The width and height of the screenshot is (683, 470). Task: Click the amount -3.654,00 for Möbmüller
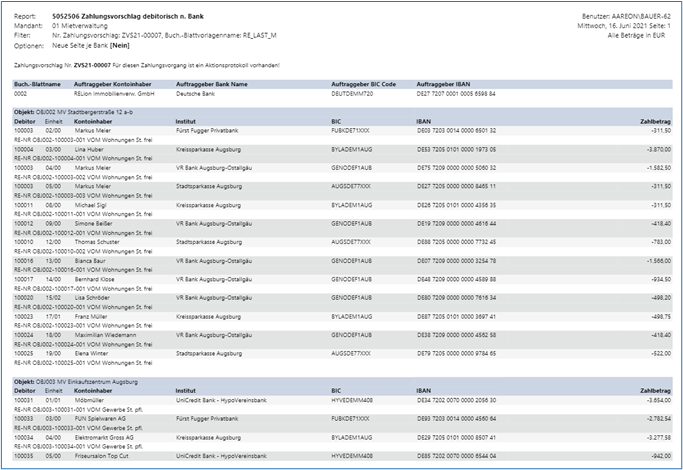coord(651,400)
